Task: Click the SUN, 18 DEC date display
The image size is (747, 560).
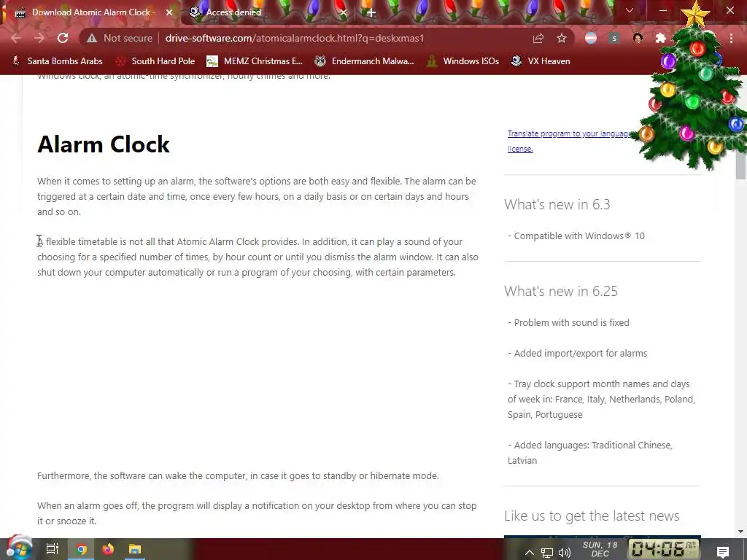Action: [x=600, y=549]
